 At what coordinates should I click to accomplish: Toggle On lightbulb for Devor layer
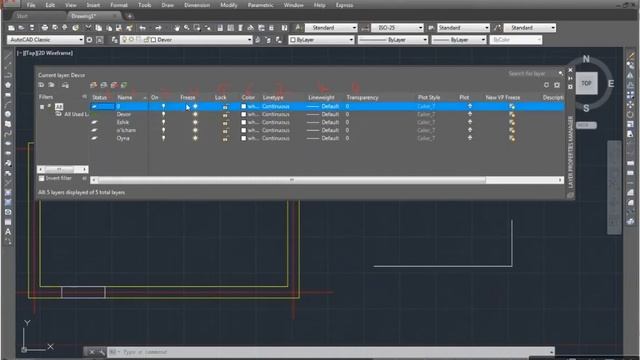coord(163,114)
